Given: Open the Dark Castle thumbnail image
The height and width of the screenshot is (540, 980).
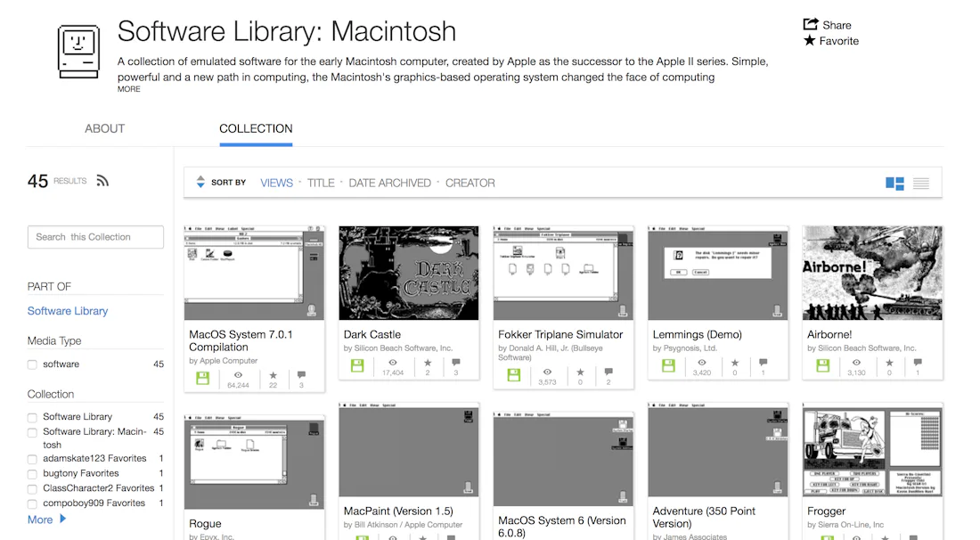Looking at the screenshot, I should click(409, 274).
